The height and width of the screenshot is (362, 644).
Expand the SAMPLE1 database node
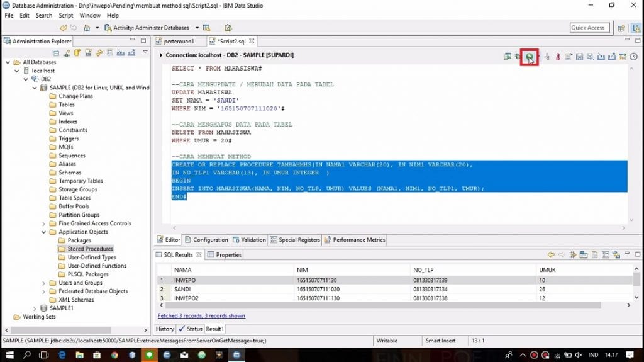click(35, 308)
